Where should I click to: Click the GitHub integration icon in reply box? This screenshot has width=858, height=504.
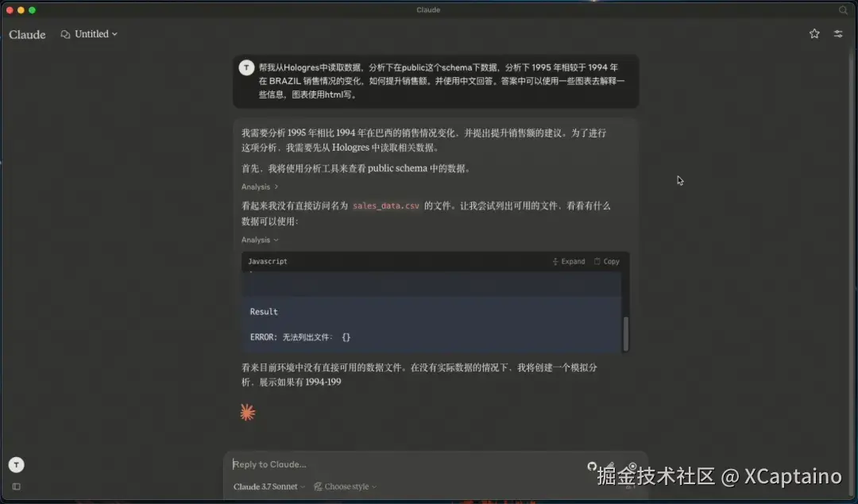click(592, 466)
